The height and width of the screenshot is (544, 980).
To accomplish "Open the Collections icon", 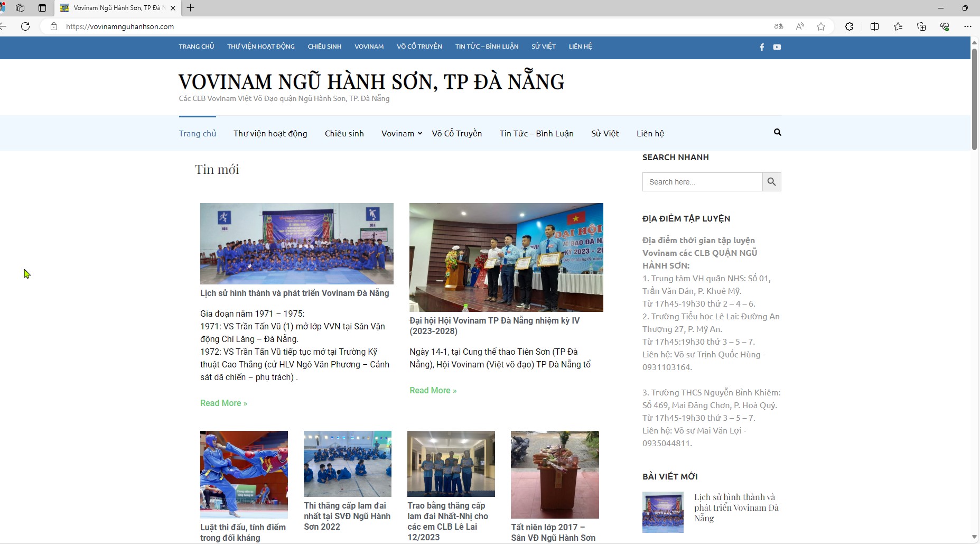I will (x=921, y=26).
